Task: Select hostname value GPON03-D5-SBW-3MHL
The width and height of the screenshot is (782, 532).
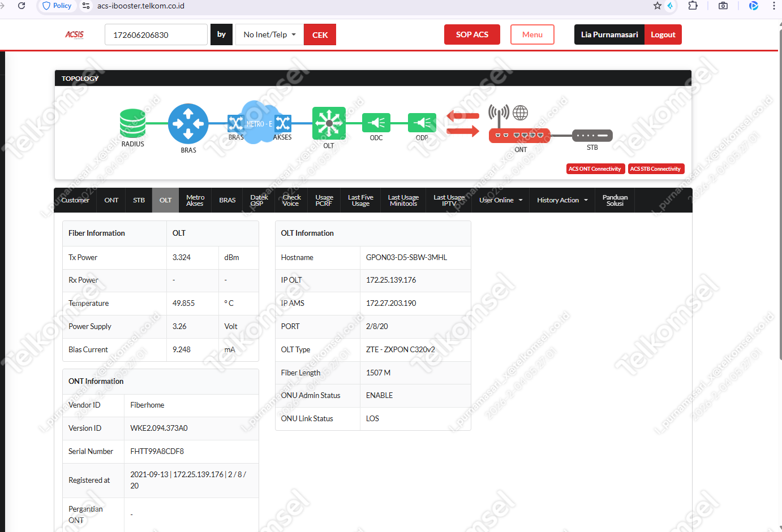Action: coord(406,257)
